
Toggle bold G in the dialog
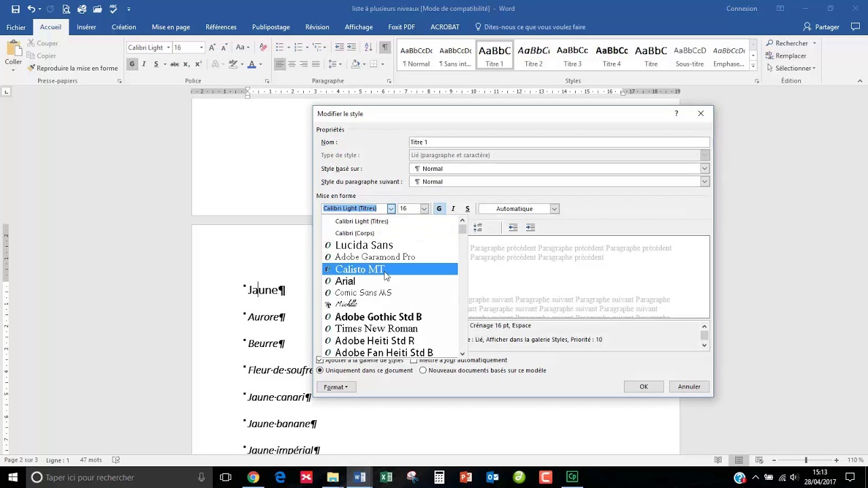pos(439,209)
